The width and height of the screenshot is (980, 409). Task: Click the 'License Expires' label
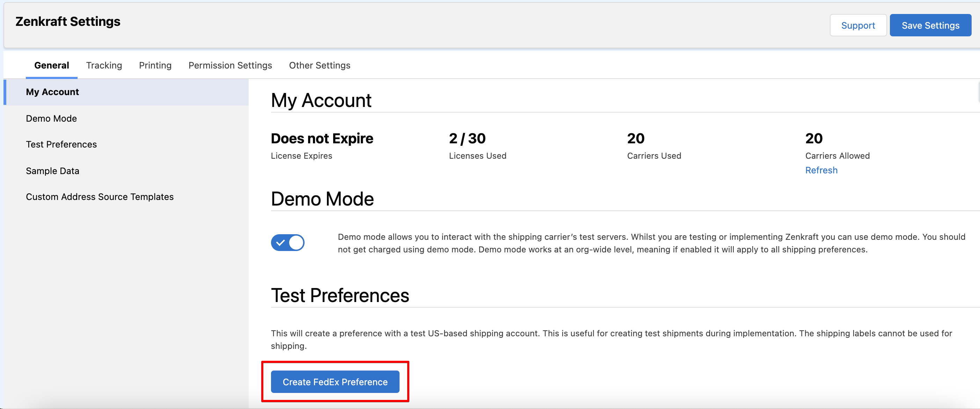(301, 156)
